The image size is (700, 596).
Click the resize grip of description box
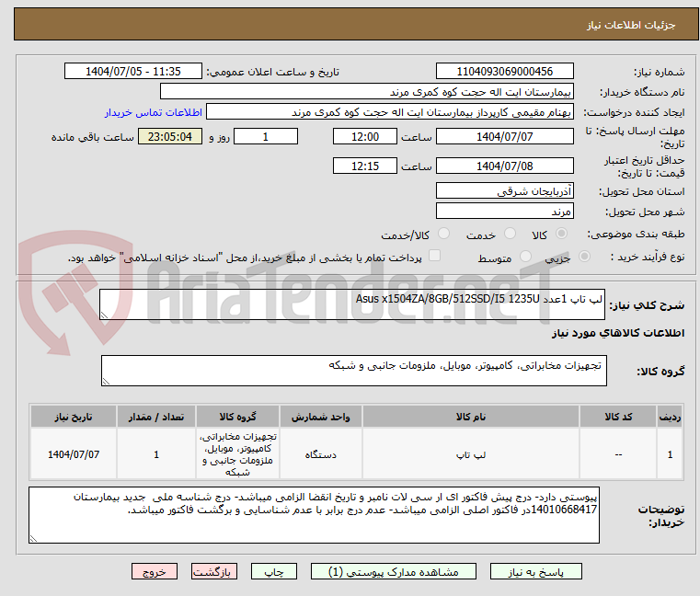105,315
